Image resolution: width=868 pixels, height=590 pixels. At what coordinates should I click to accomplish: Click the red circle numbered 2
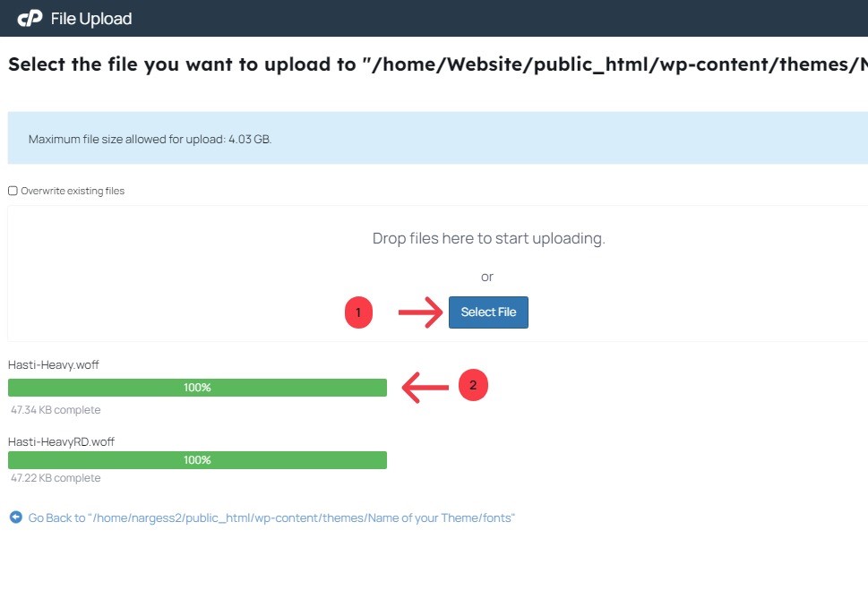tap(473, 386)
